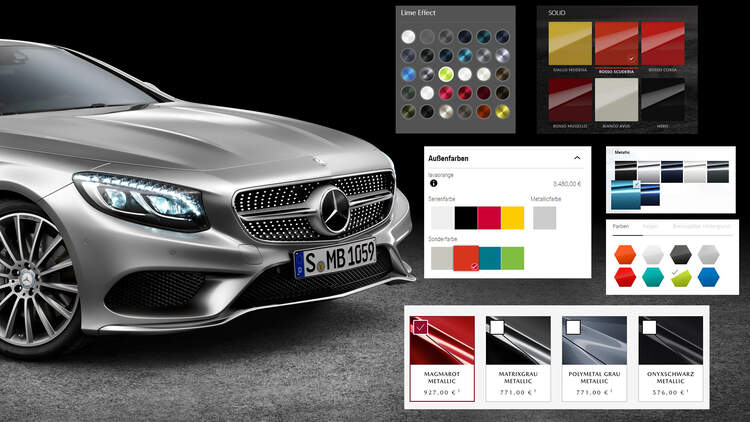Pick the pink-red circular swatch in Lime Effect
Viewport: 750px width, 422px height.
coord(446,93)
